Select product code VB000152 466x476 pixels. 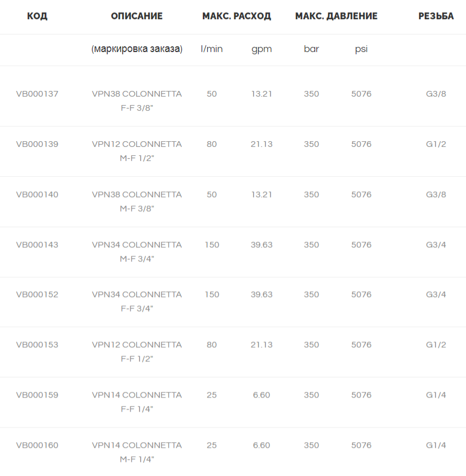tap(37, 294)
